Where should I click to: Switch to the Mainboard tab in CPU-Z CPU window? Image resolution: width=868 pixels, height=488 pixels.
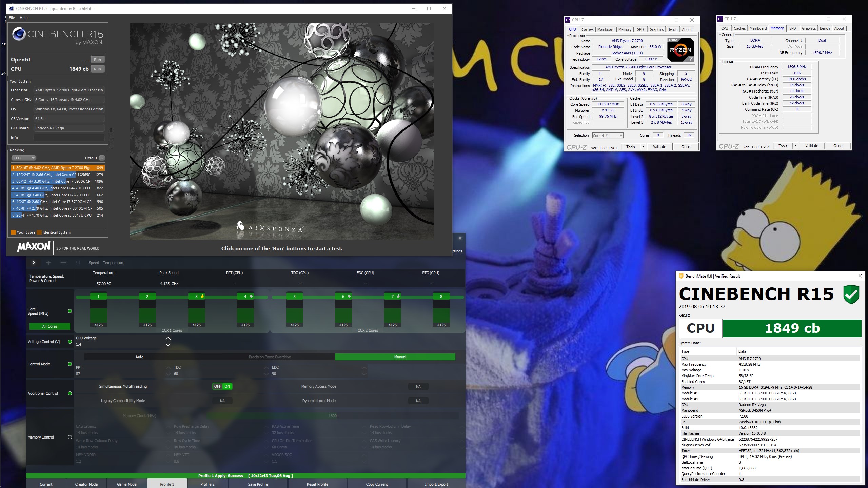606,29
